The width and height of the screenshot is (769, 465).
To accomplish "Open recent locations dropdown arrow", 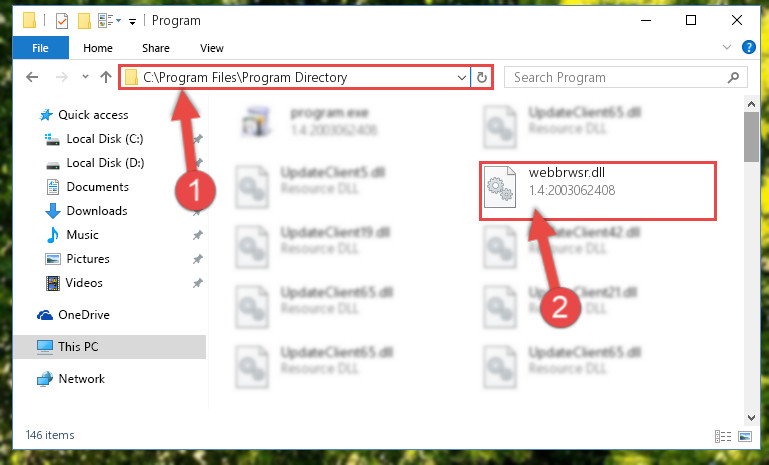I will pos(85,77).
